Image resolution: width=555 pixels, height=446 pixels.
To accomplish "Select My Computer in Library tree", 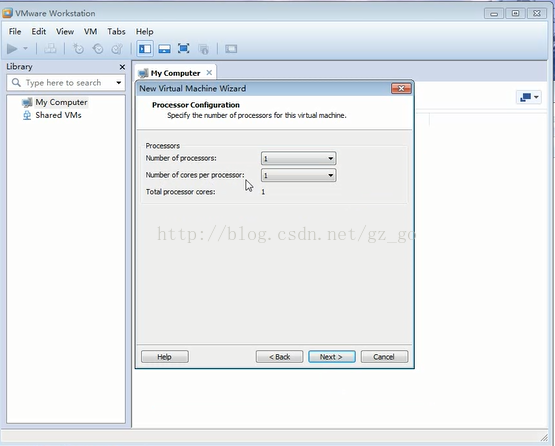I will point(61,102).
